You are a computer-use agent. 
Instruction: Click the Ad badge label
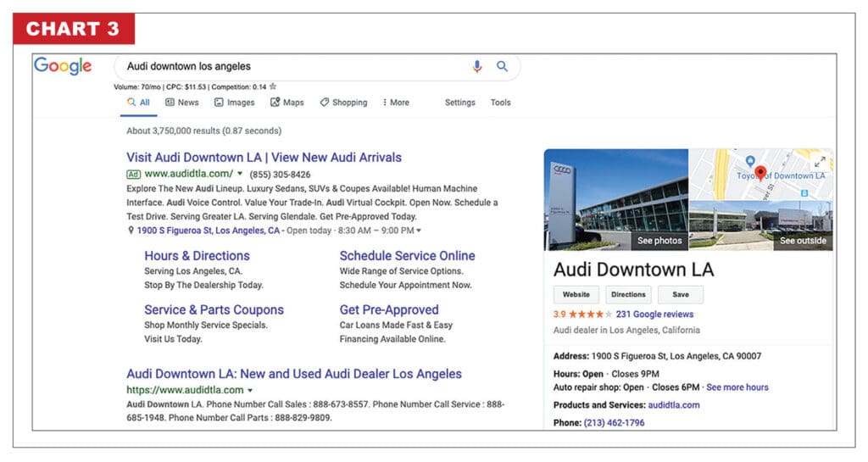coord(133,175)
